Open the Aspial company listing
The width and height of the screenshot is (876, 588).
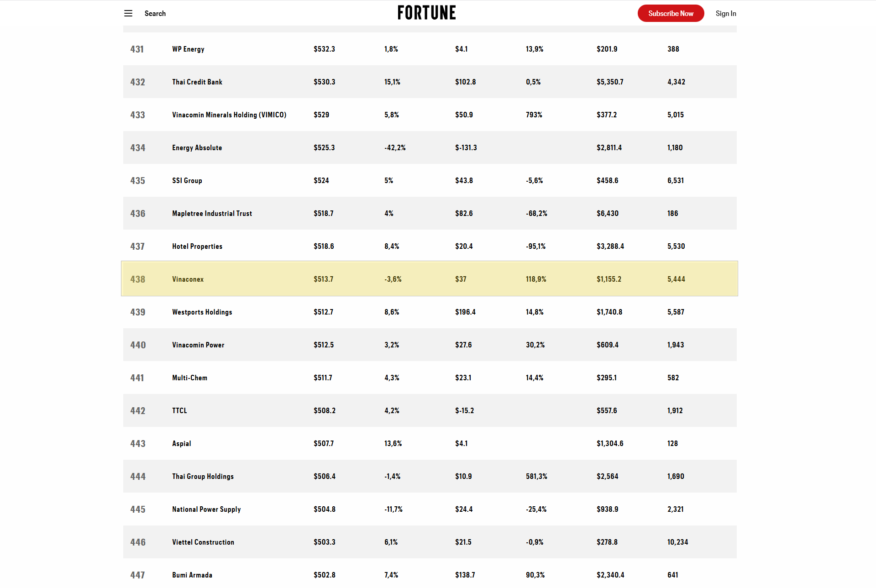[181, 444]
